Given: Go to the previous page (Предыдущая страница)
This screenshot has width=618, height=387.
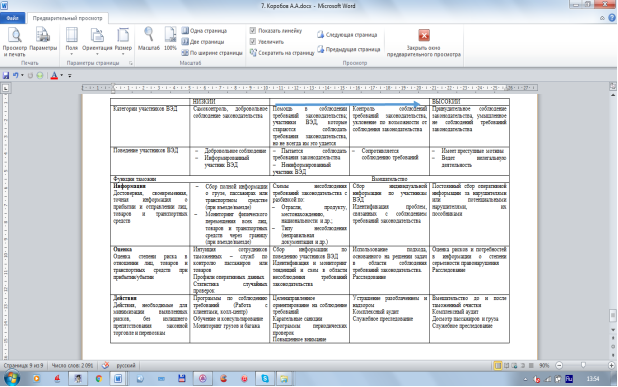Looking at the screenshot, I should [x=349, y=49].
